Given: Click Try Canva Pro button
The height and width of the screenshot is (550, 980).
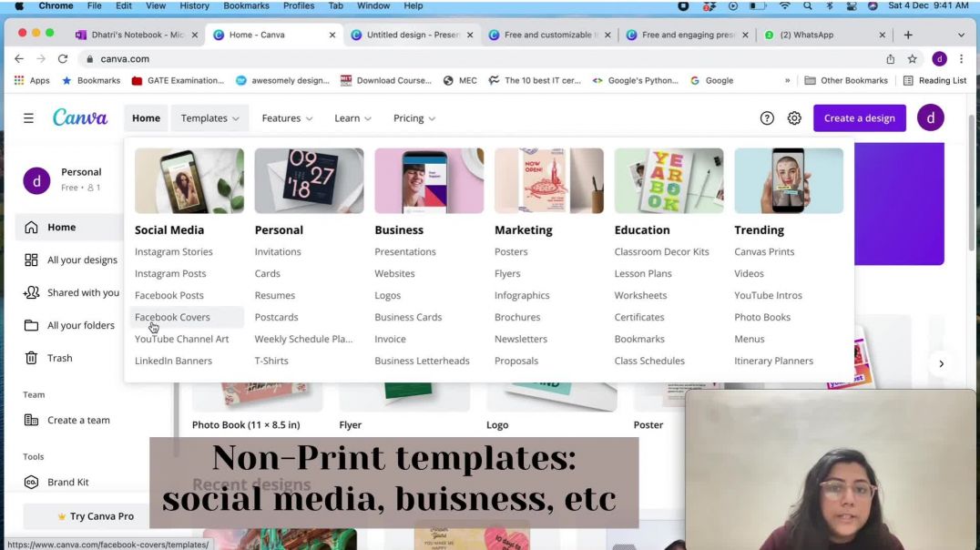Looking at the screenshot, I should [x=96, y=516].
